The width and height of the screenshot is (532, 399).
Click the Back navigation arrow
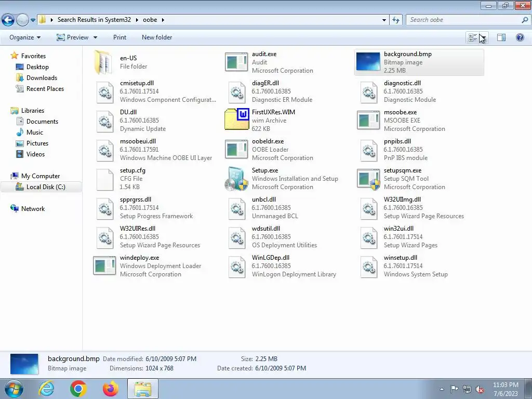tap(8, 20)
